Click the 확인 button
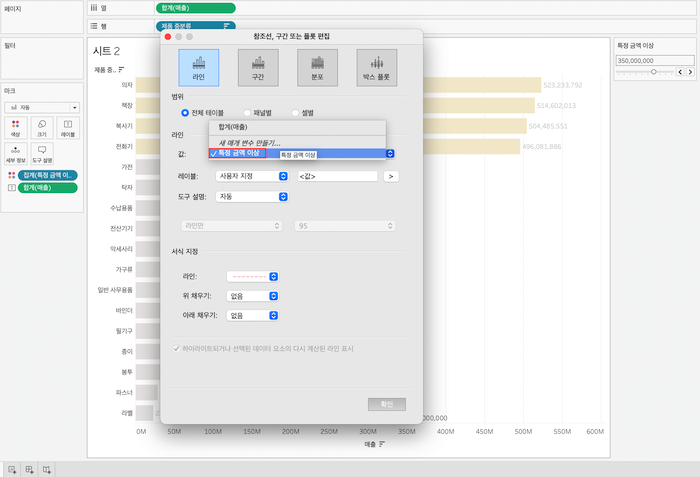 tap(387, 404)
